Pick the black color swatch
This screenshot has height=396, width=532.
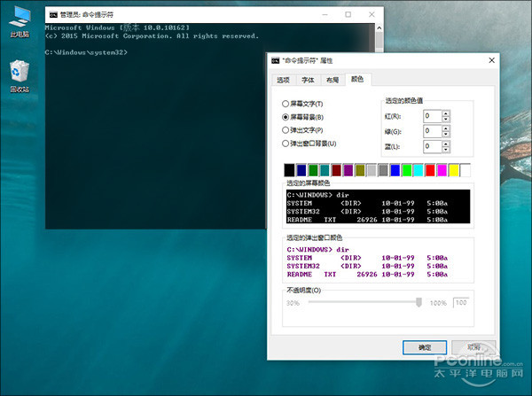click(289, 170)
